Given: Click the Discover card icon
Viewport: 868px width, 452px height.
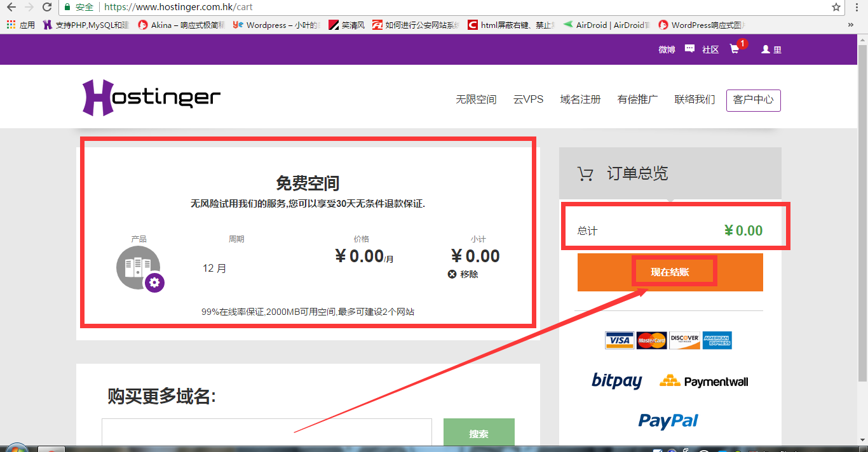Looking at the screenshot, I should 684,340.
